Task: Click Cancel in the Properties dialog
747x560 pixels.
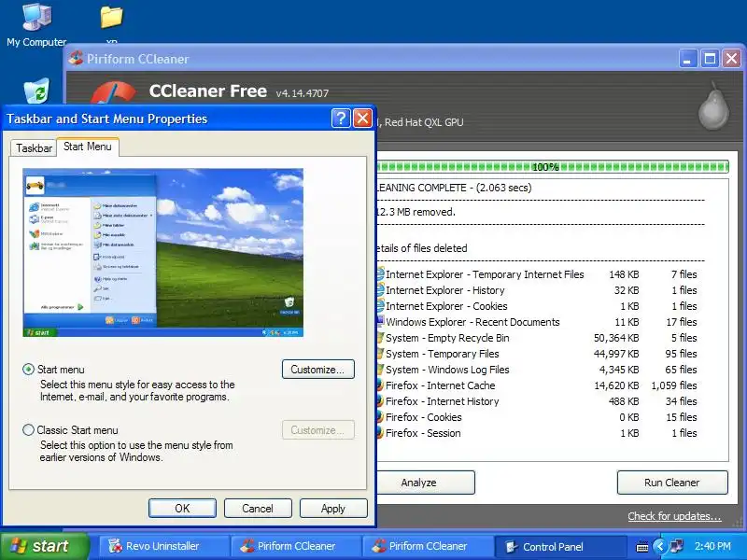Action: [x=258, y=508]
